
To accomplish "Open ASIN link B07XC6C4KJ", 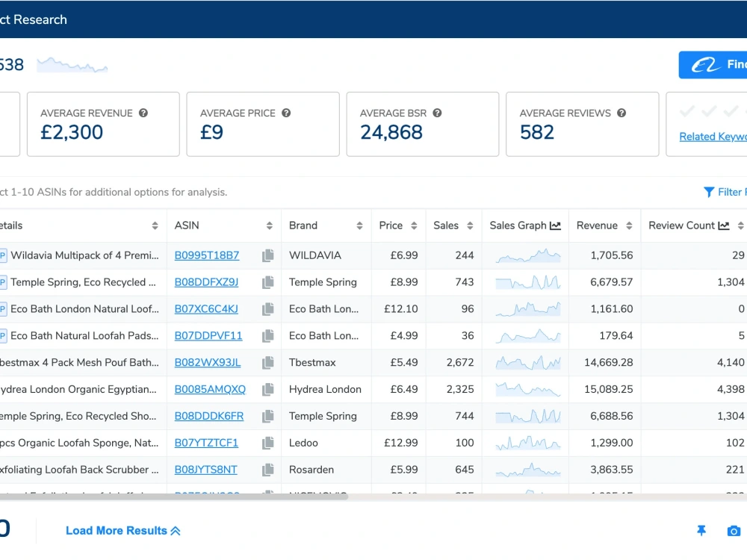I will [206, 308].
